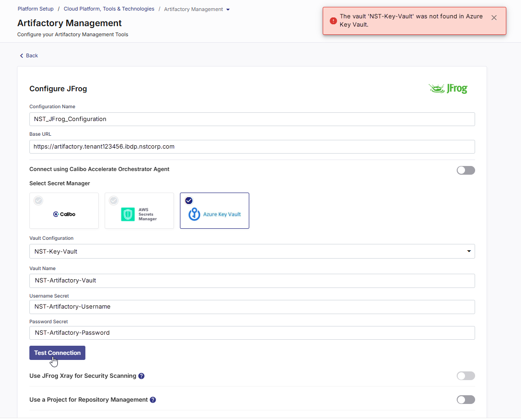Click the JFrog logo
521x420 pixels.
pyautogui.click(x=448, y=88)
